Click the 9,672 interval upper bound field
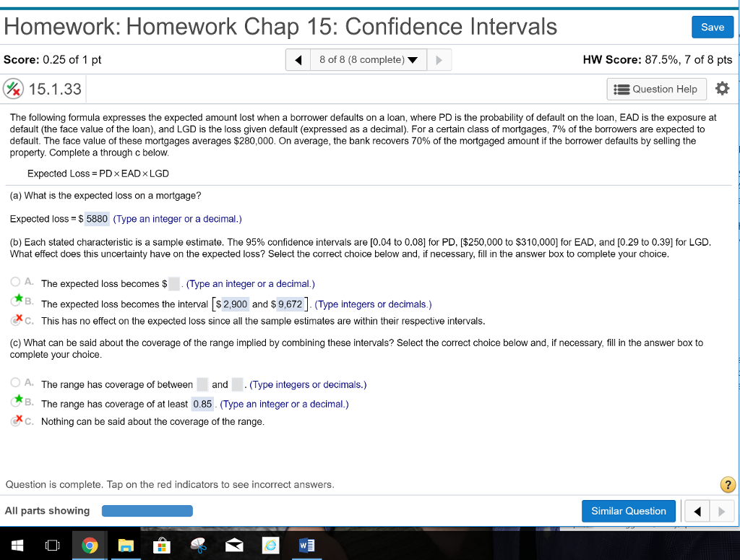740x560 pixels. click(x=290, y=304)
